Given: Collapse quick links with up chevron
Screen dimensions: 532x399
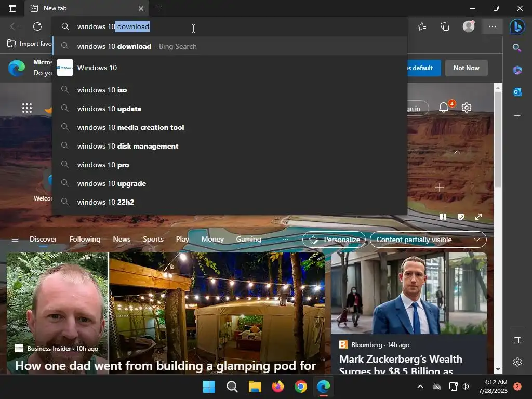Looking at the screenshot, I should click(457, 152).
